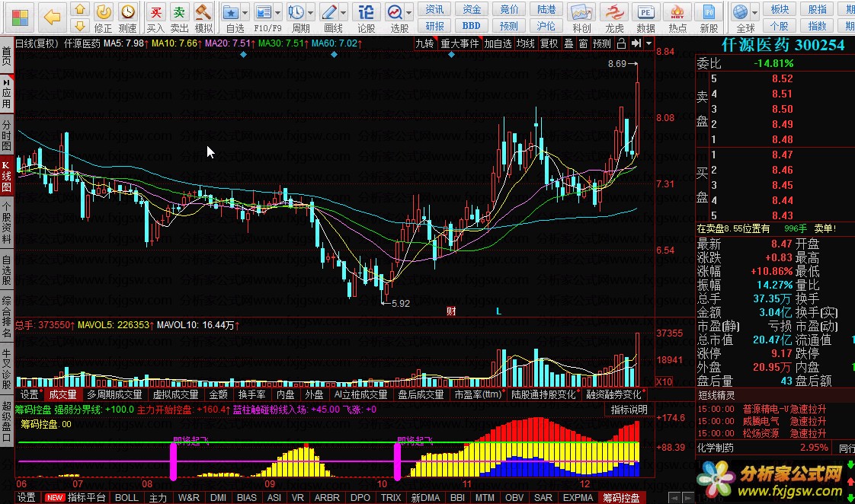
Task: Toggle the chart header 预测 option
Action: 602,43
